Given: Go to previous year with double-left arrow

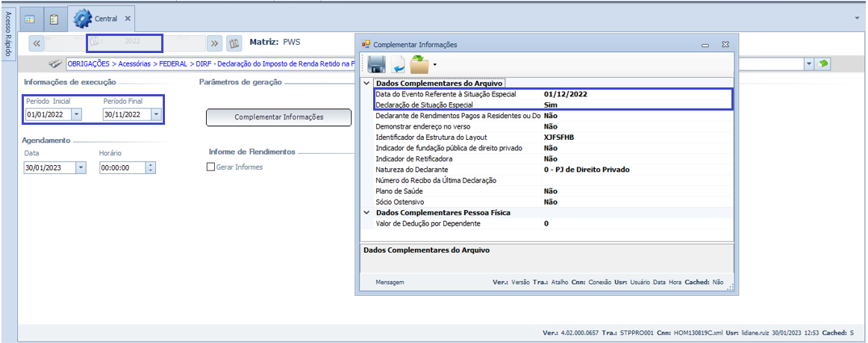Looking at the screenshot, I should (37, 43).
